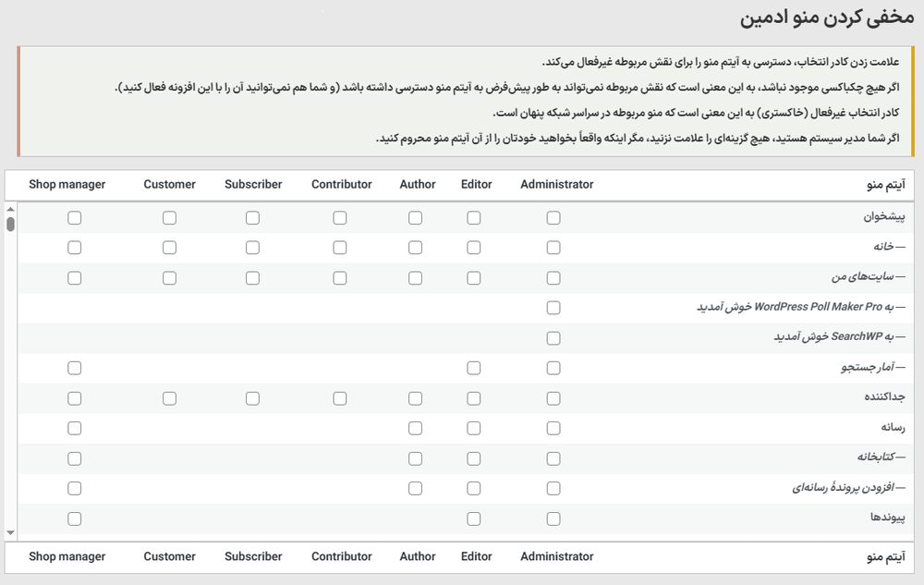Check Contributor box in جداکننده row
The height and width of the screenshot is (585, 924).
click(340, 398)
